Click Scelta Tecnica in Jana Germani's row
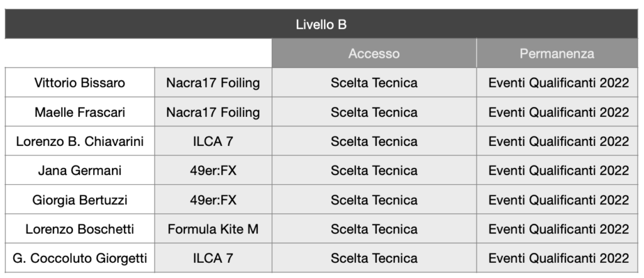Screen dimensions: 644x278 pos(374,170)
